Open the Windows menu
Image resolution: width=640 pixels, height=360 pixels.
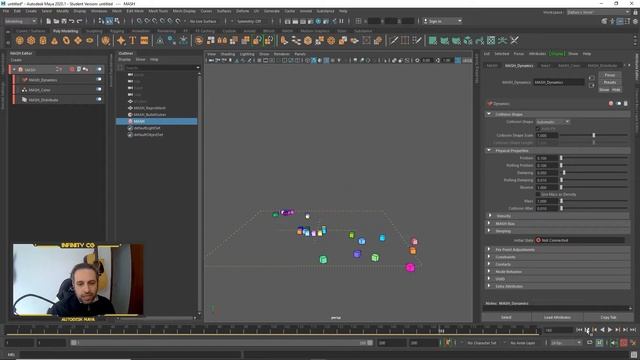pyautogui.click(x=99, y=11)
